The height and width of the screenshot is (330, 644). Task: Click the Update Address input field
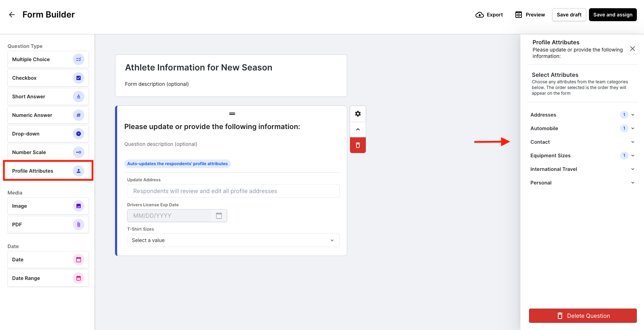coord(233,191)
